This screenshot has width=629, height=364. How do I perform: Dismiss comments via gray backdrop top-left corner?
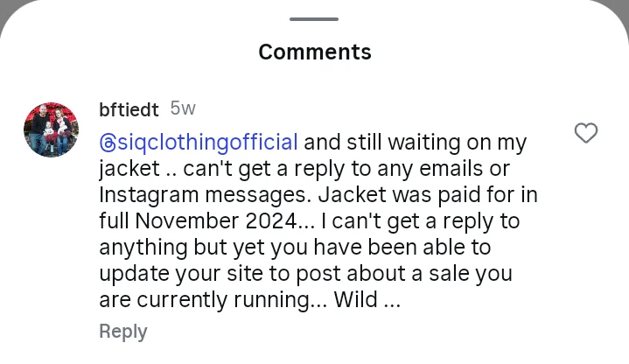click(x=5, y=9)
